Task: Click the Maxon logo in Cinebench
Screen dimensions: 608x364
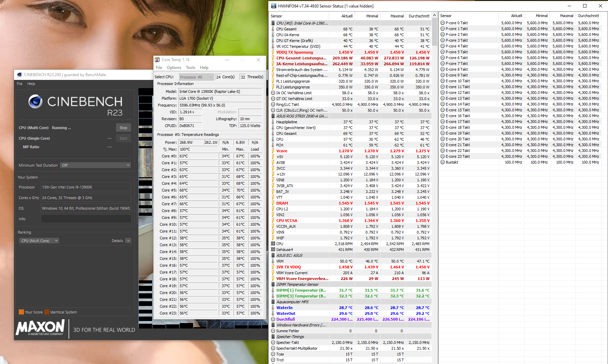Action: point(40,328)
